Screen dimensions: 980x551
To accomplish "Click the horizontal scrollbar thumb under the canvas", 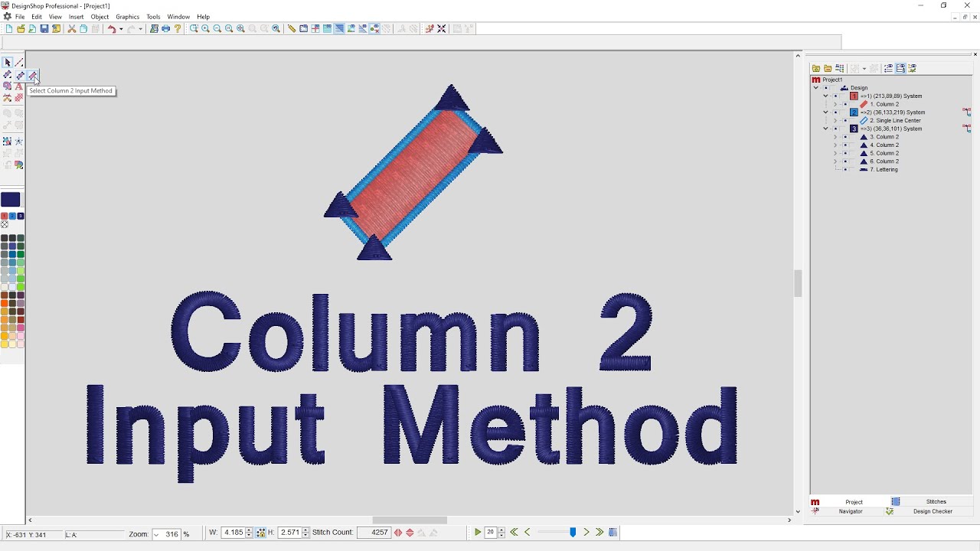I will pyautogui.click(x=410, y=520).
